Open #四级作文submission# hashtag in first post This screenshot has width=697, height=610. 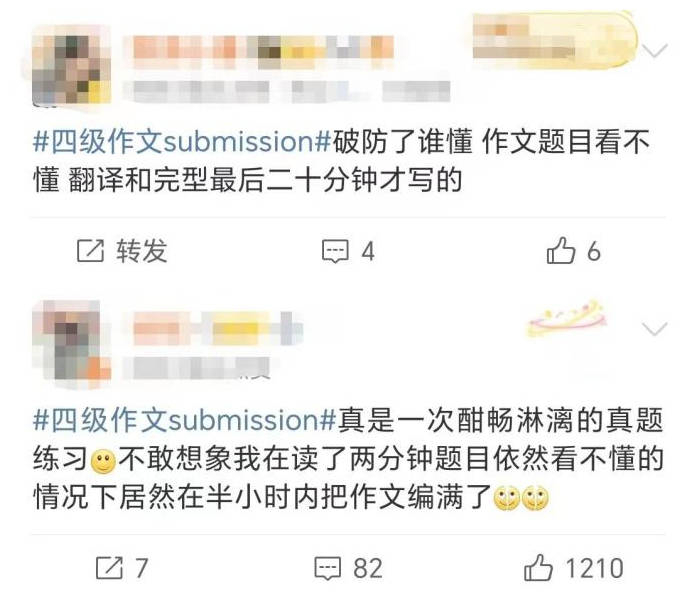click(x=182, y=142)
